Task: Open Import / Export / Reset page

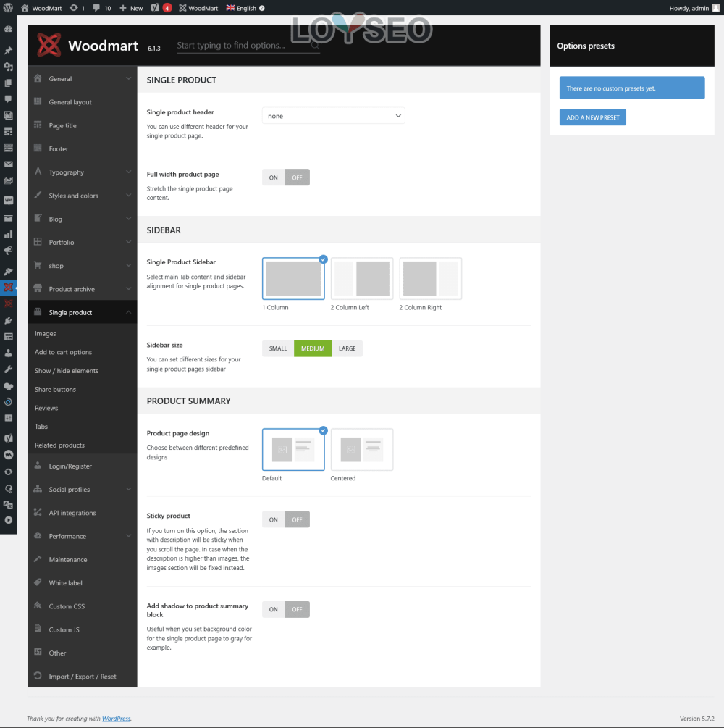Action: [82, 677]
